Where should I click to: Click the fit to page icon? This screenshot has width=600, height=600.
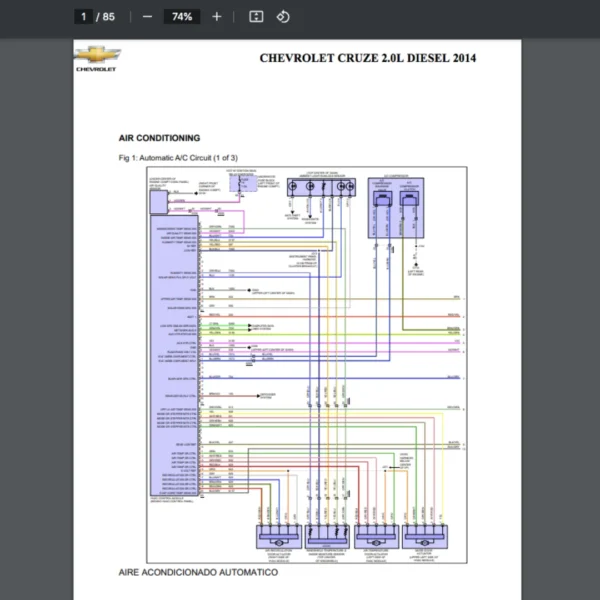point(256,17)
